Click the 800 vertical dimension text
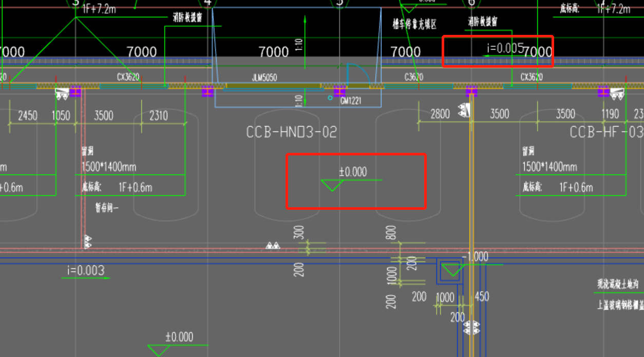Viewport: 644px width, 357px height. (391, 233)
